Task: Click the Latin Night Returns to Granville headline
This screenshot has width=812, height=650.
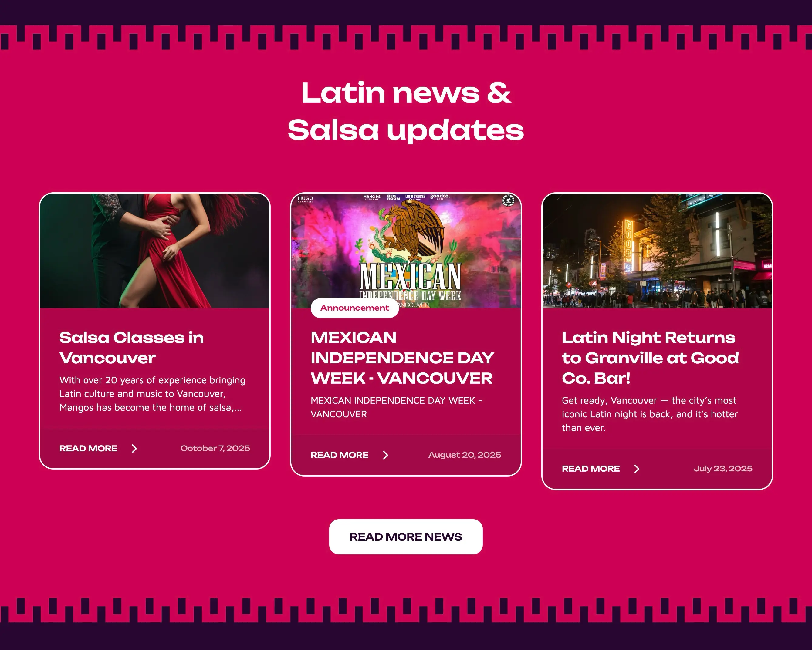Action: pos(651,358)
